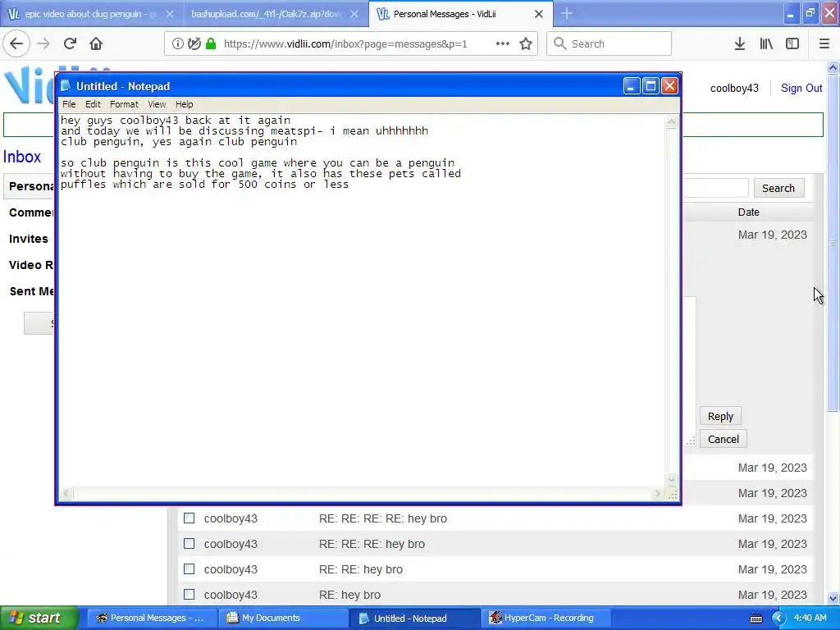This screenshot has height=630, width=840.
Task: Switch to epic video about dug penguin tab
Action: [x=90, y=14]
